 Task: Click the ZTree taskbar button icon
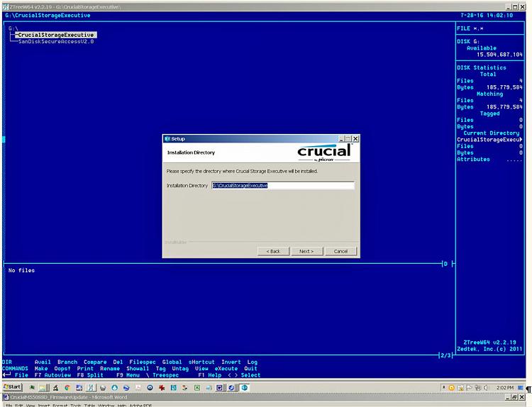pyautogui.click(x=91, y=387)
